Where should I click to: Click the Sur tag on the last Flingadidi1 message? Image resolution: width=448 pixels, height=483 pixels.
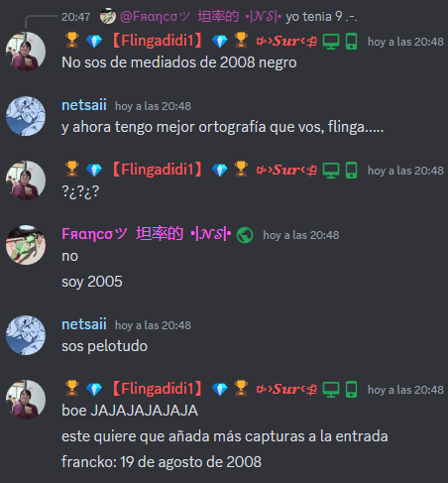[286, 389]
